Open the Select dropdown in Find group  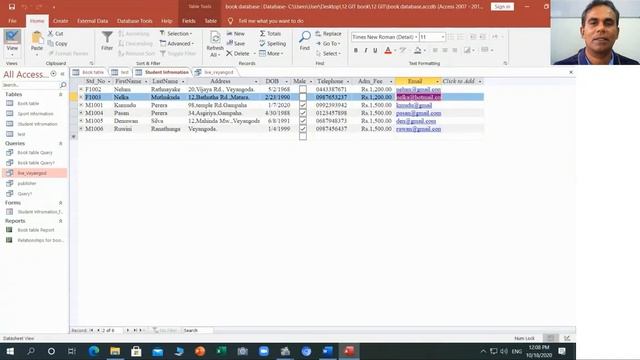[328, 53]
